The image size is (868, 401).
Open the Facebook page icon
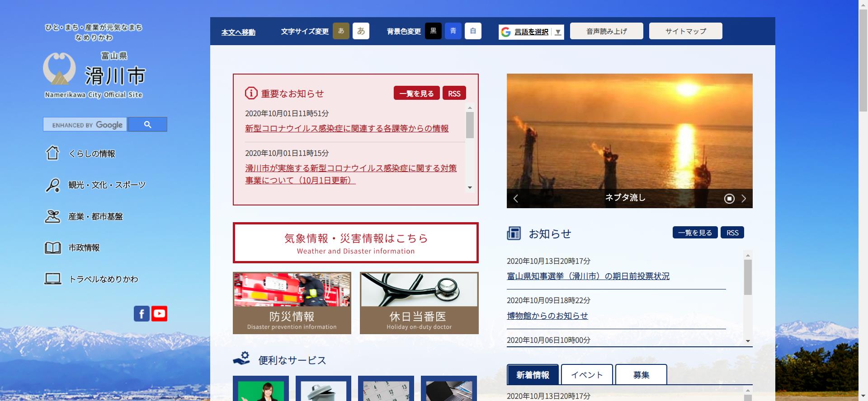click(142, 313)
